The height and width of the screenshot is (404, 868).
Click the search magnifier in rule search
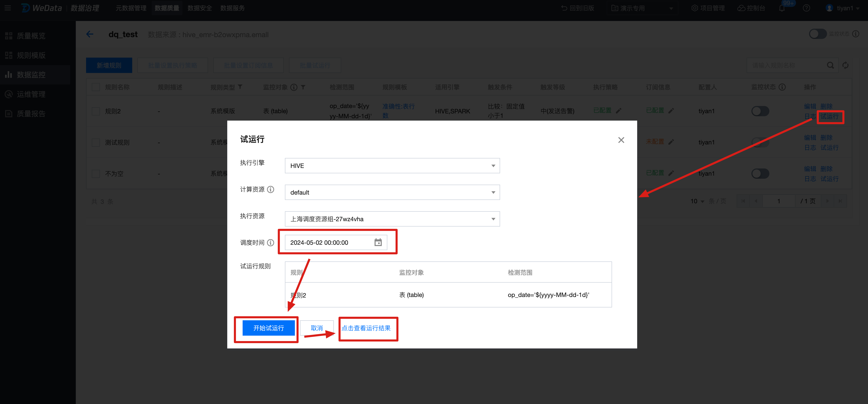[830, 65]
